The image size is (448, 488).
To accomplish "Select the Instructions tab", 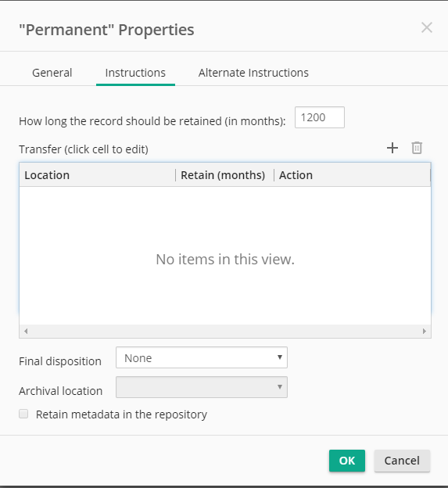I will point(135,73).
